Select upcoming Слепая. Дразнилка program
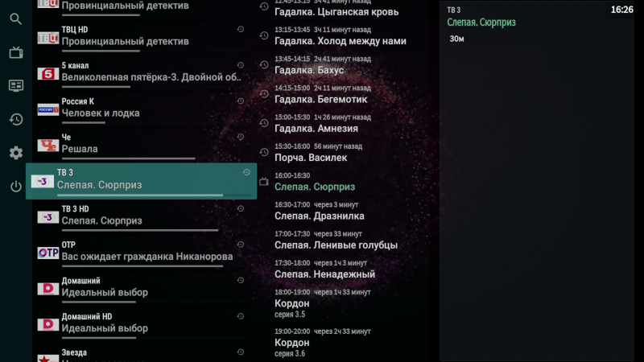644x362 pixels. (345, 211)
